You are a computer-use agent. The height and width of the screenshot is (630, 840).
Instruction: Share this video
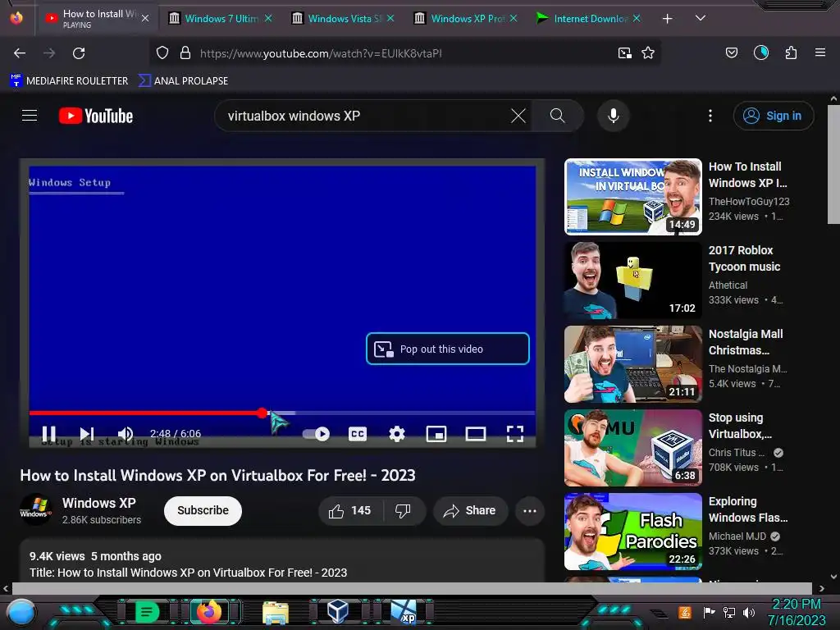click(x=470, y=510)
